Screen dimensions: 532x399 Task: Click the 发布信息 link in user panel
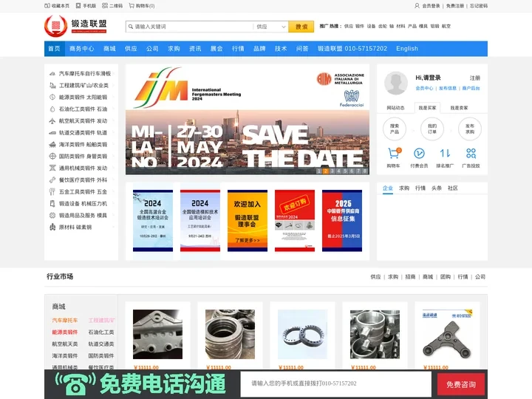[x=448, y=88]
